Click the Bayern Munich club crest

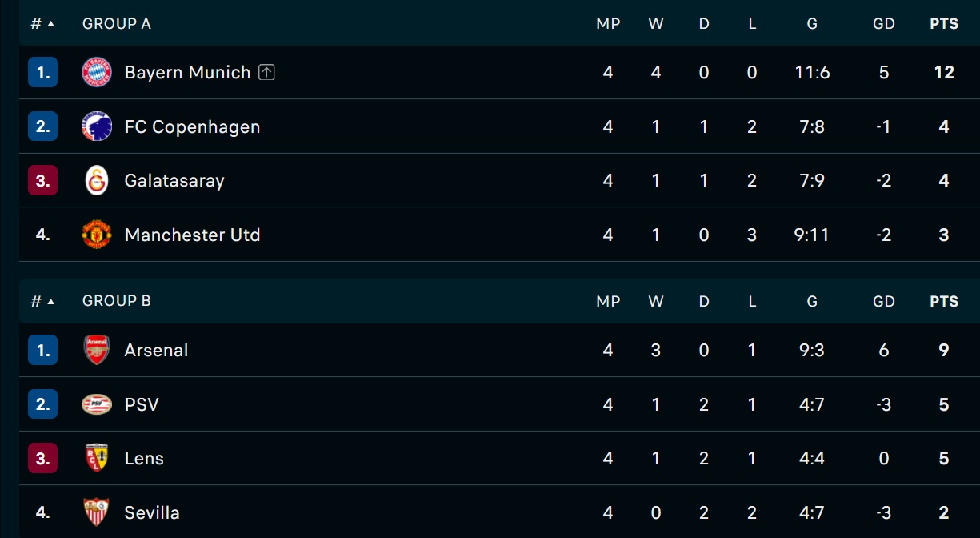click(x=97, y=72)
